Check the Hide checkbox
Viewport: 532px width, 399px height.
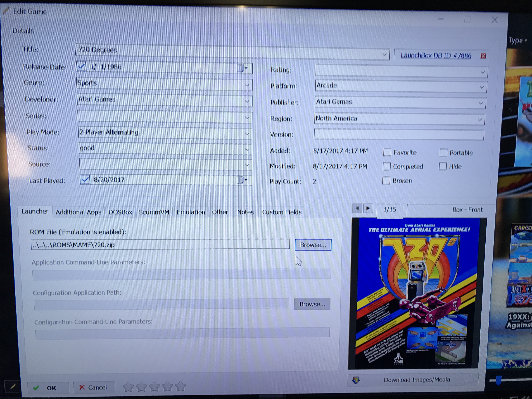(443, 166)
